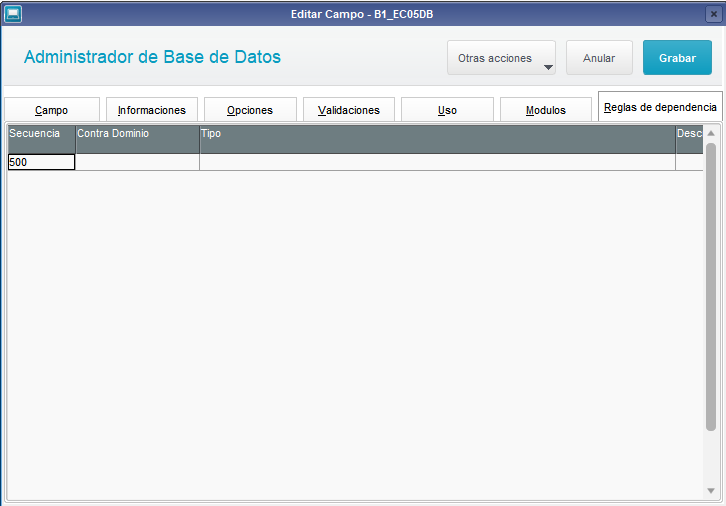Screen dimensions: 726x506
Task: Save changes with Grabar button
Action: [677, 58]
